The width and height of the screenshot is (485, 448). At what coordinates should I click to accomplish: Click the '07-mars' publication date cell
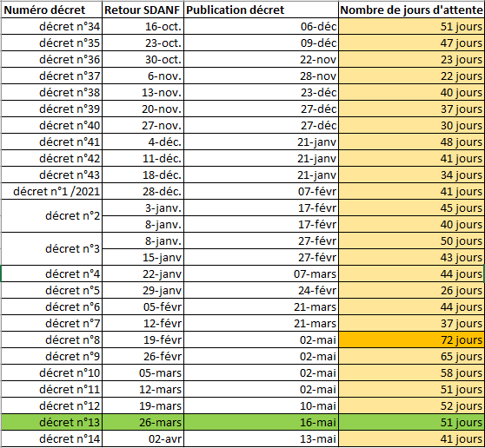click(261, 273)
